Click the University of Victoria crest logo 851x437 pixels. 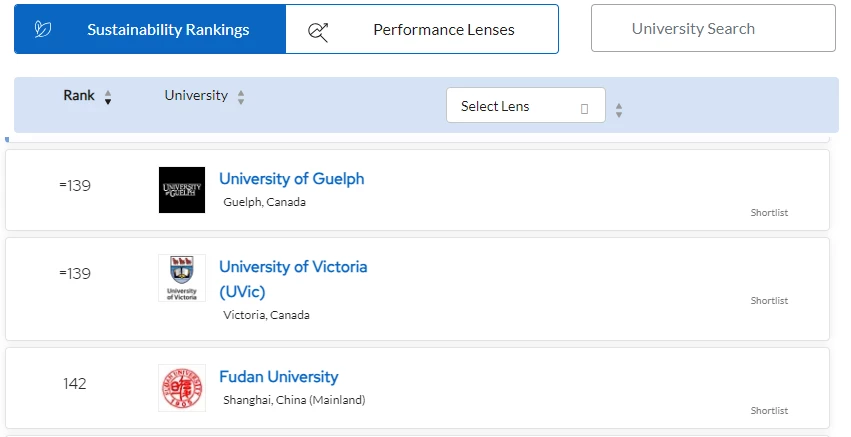(182, 278)
